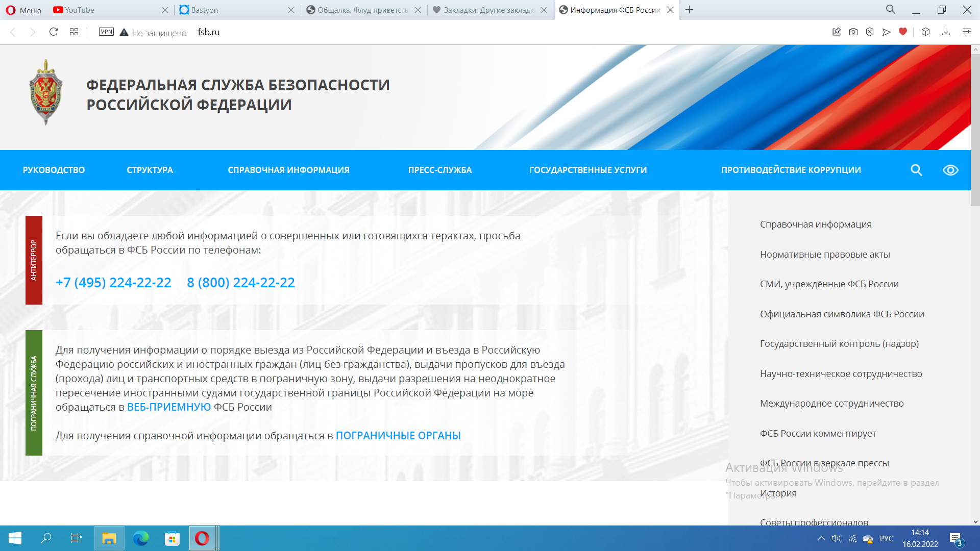
Task: Open the Speed Dial start page
Action: [x=74, y=32]
